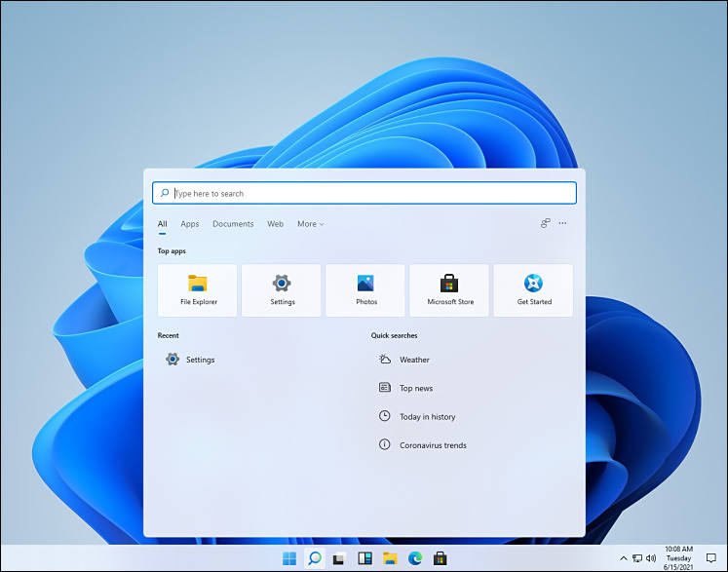728x572 pixels.
Task: Select the All search tab
Action: (x=162, y=224)
